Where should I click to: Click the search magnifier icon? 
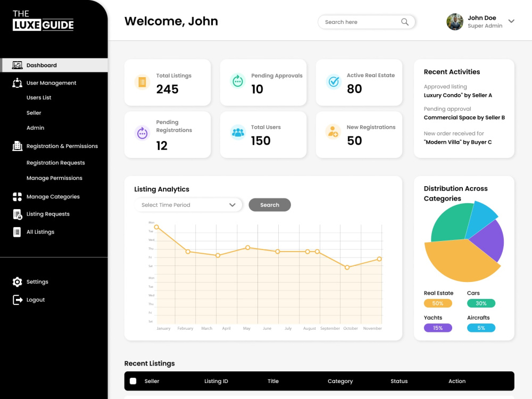pos(405,22)
